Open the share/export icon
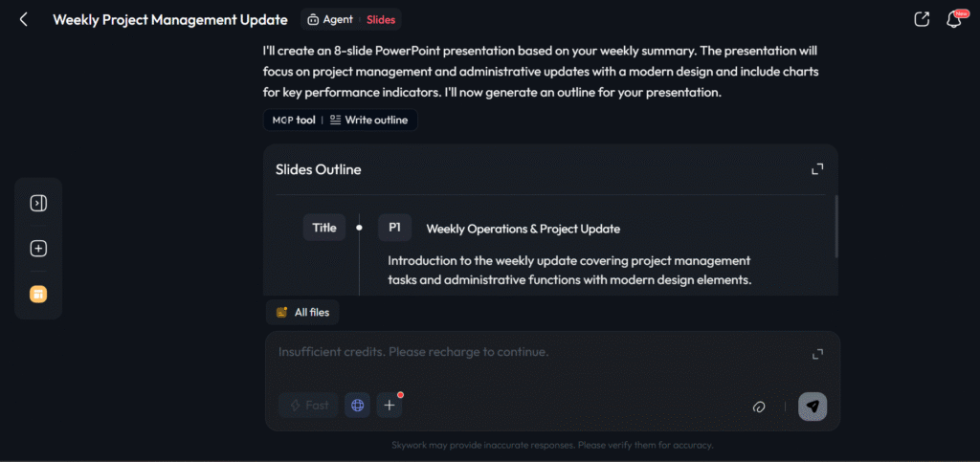980x462 pixels. (922, 19)
